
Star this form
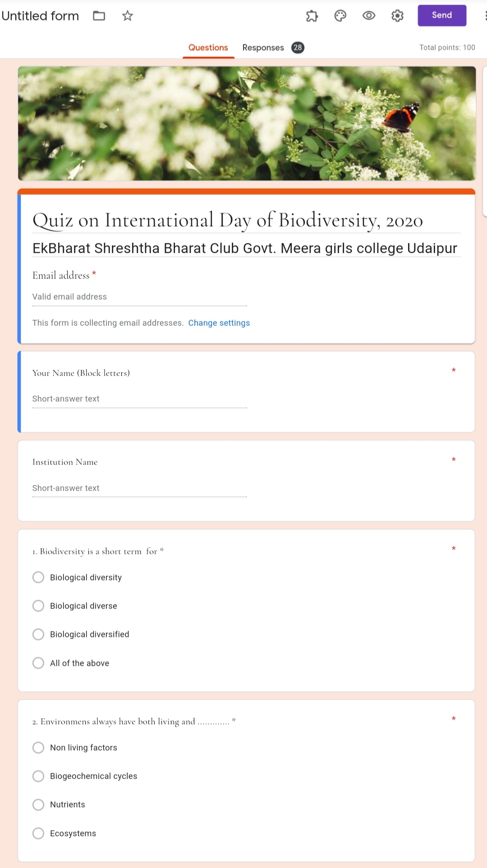(x=128, y=16)
